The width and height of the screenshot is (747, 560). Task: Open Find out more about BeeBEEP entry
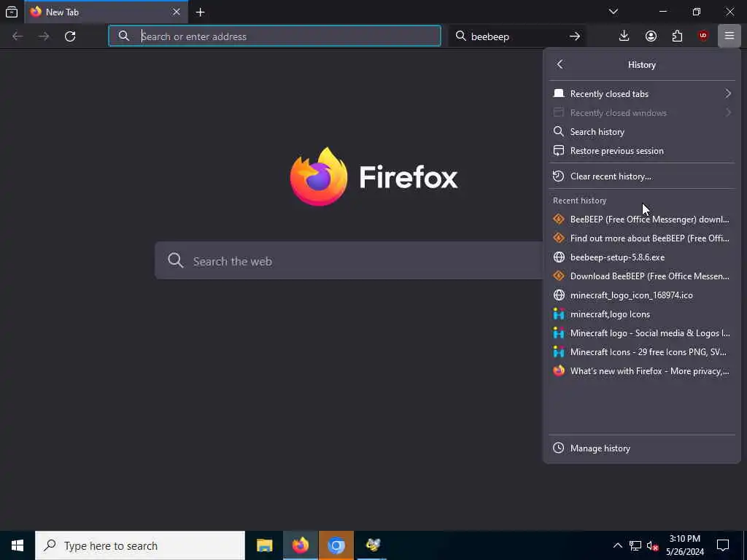pyautogui.click(x=642, y=238)
